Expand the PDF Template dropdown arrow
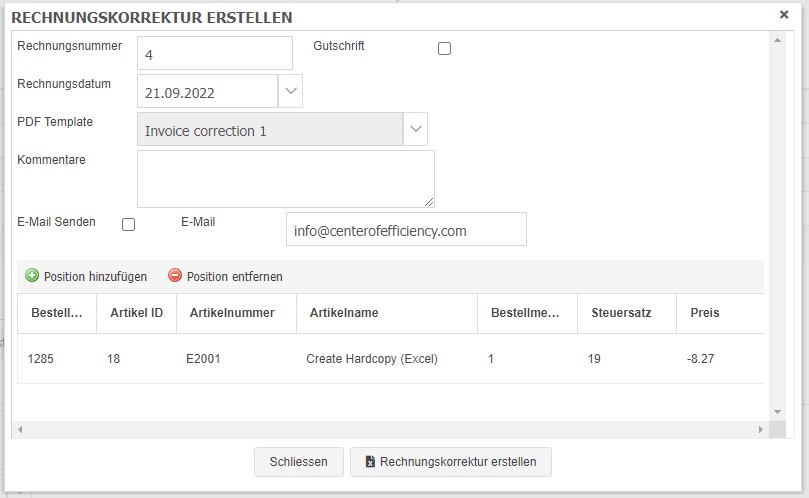This screenshot has height=498, width=809. (x=415, y=129)
